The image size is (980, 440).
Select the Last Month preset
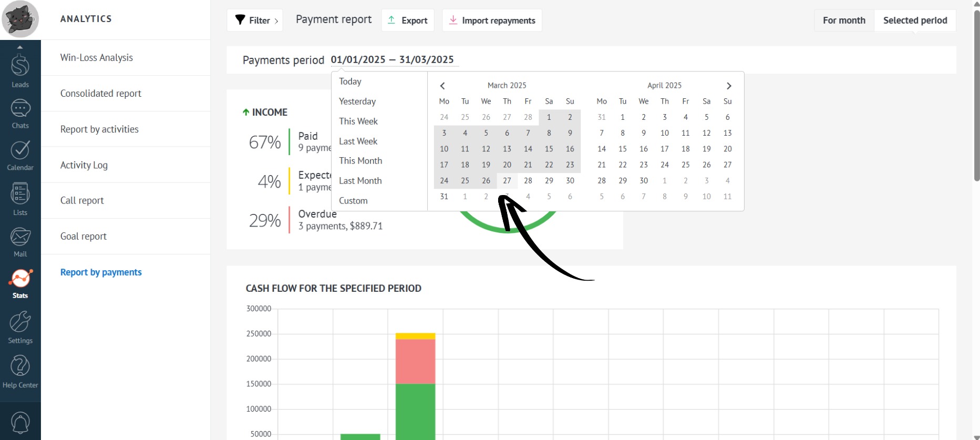(360, 181)
